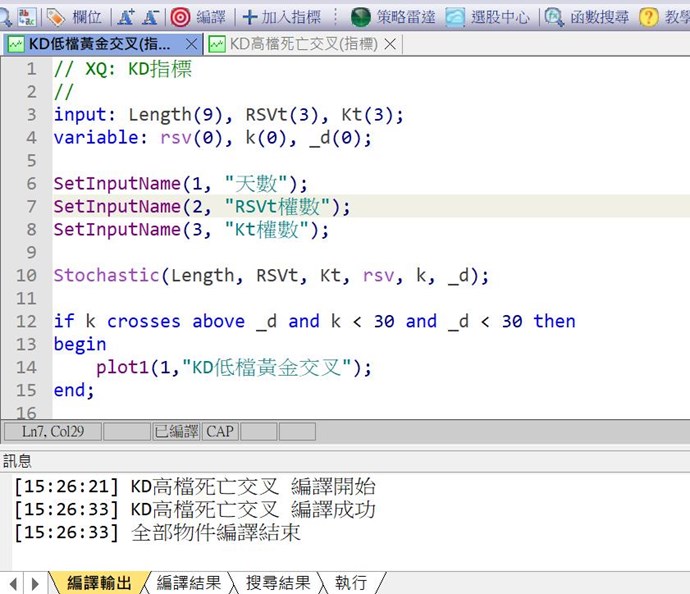Screen dimensions: 690x594
Task: Place cursor on Stochastic function line 10
Action: coord(271,275)
